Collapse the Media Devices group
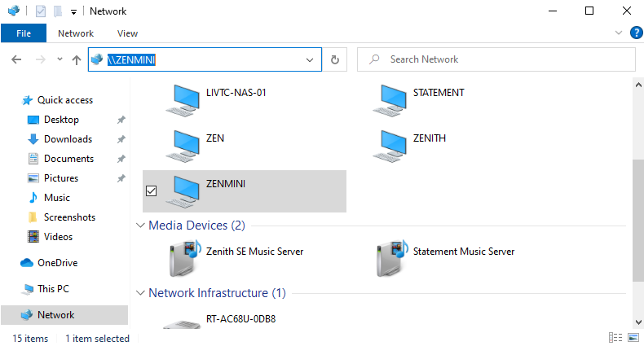This screenshot has width=644, height=346. [140, 226]
